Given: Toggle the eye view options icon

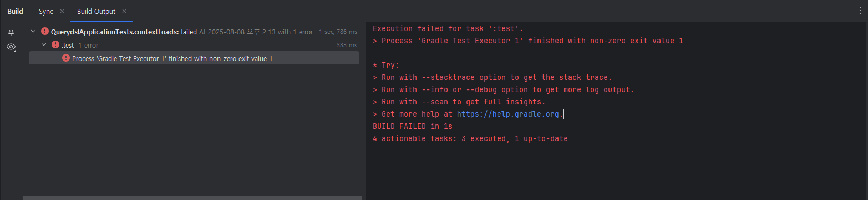Looking at the screenshot, I should point(11,47).
